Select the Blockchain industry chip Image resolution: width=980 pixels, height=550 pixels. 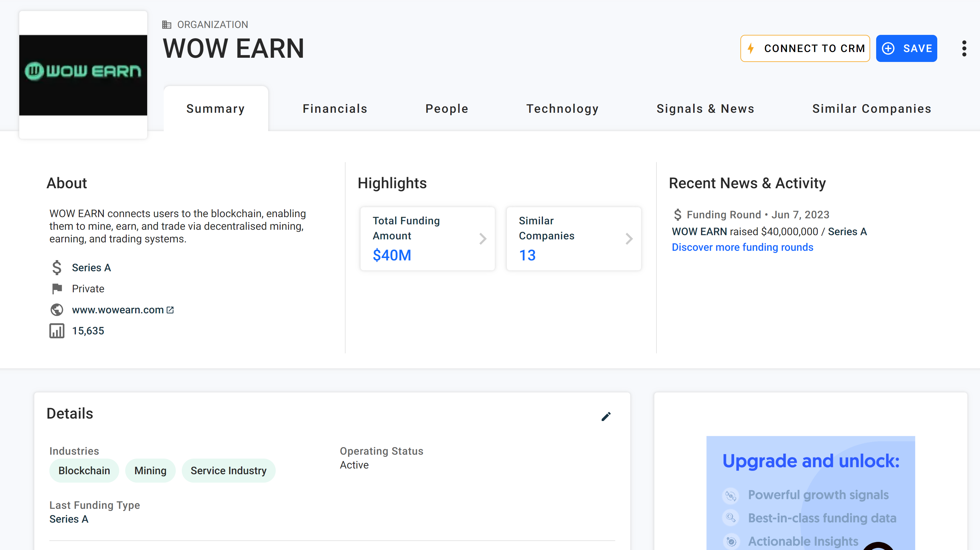click(84, 471)
